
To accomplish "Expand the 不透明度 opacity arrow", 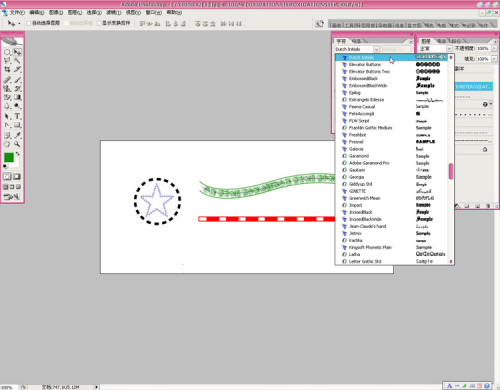I will [x=494, y=48].
